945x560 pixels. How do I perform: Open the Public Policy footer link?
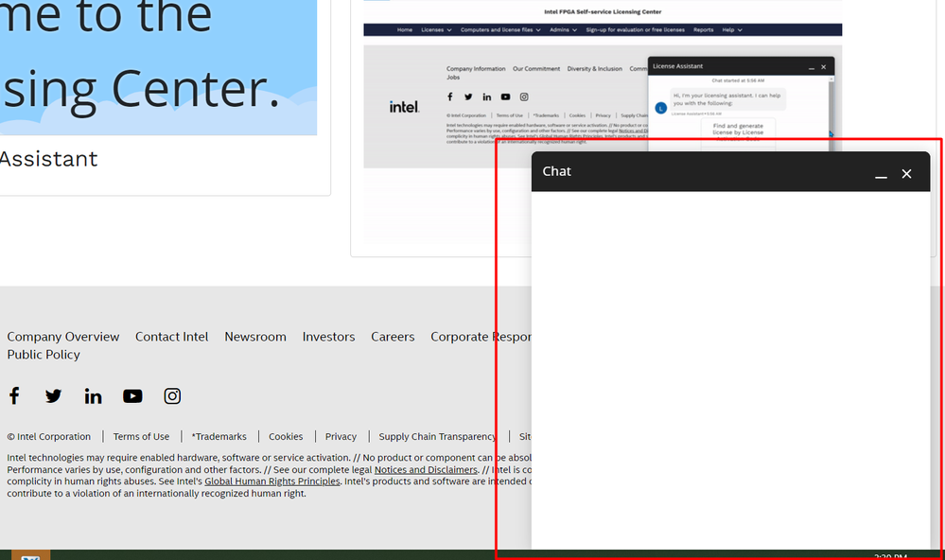click(x=44, y=355)
